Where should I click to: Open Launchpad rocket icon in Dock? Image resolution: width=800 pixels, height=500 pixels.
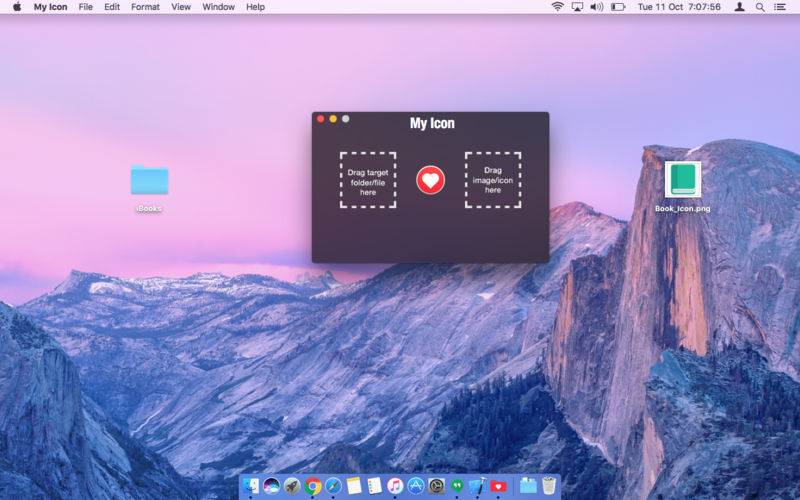tap(292, 486)
